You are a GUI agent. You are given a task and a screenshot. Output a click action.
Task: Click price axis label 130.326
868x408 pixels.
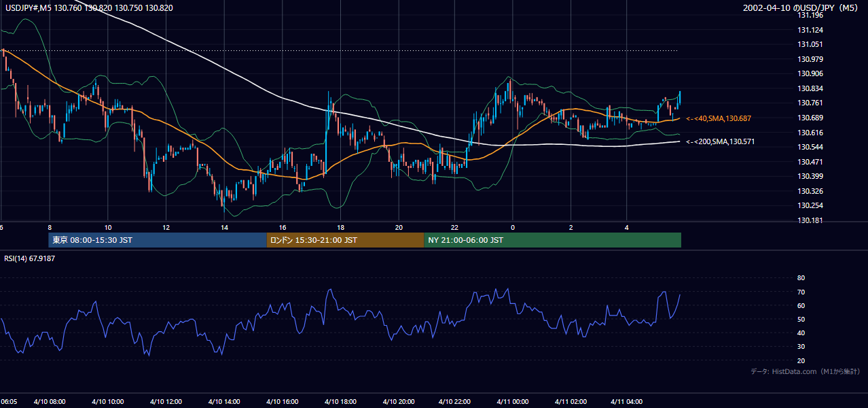(811, 191)
